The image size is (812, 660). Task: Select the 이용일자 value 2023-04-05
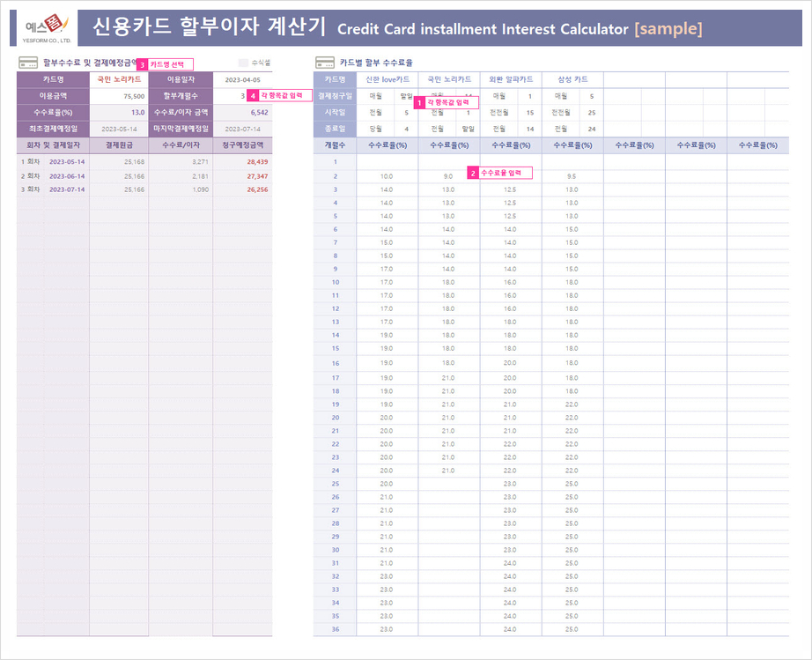click(x=242, y=80)
